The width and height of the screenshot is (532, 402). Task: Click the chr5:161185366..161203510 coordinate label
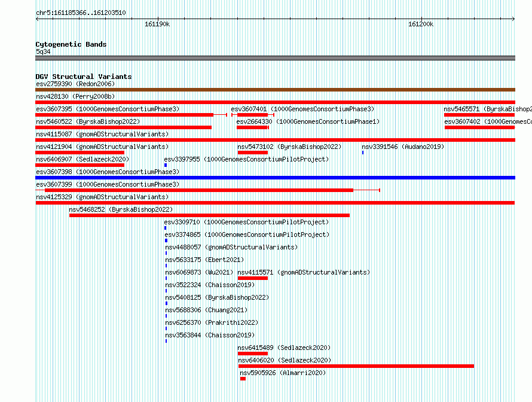[x=81, y=13]
